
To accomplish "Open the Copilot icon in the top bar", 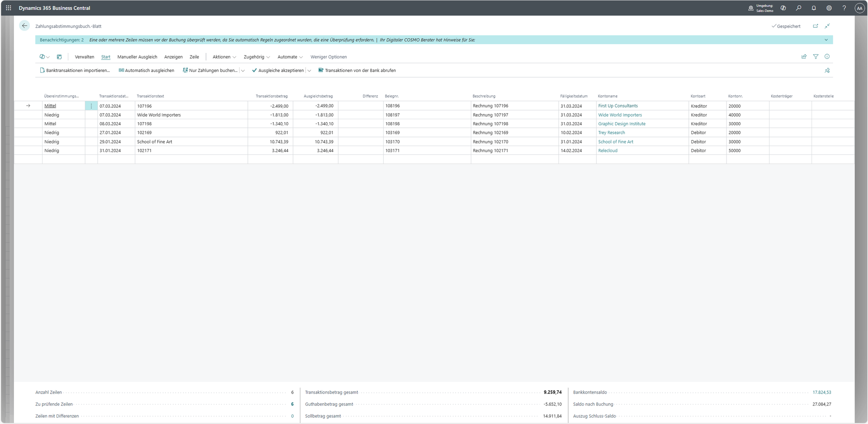I will (783, 8).
